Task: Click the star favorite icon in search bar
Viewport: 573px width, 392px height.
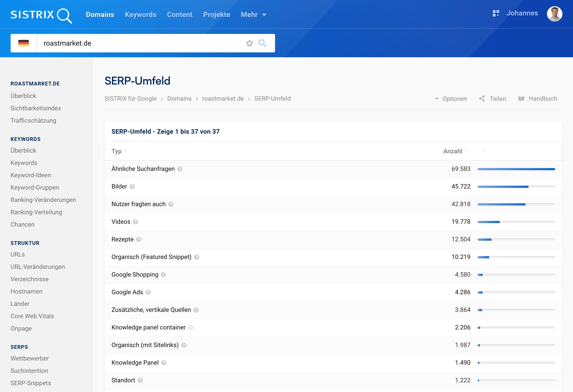Action: [249, 43]
